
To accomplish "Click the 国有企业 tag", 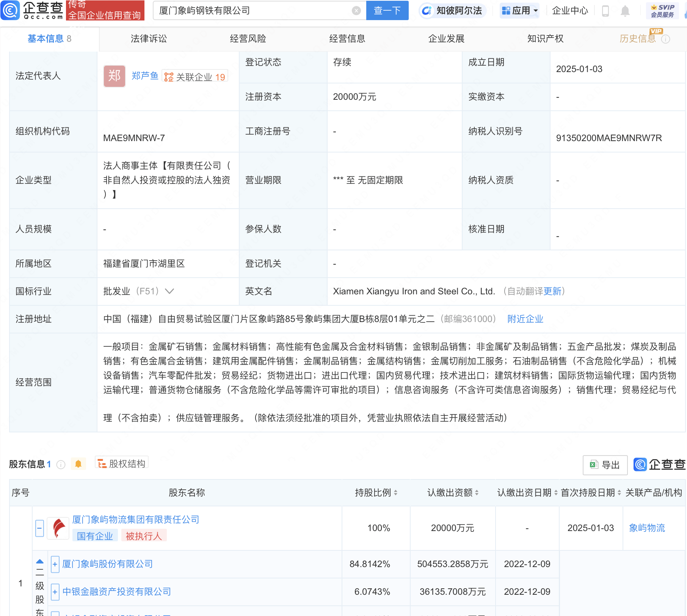I will 95,536.
